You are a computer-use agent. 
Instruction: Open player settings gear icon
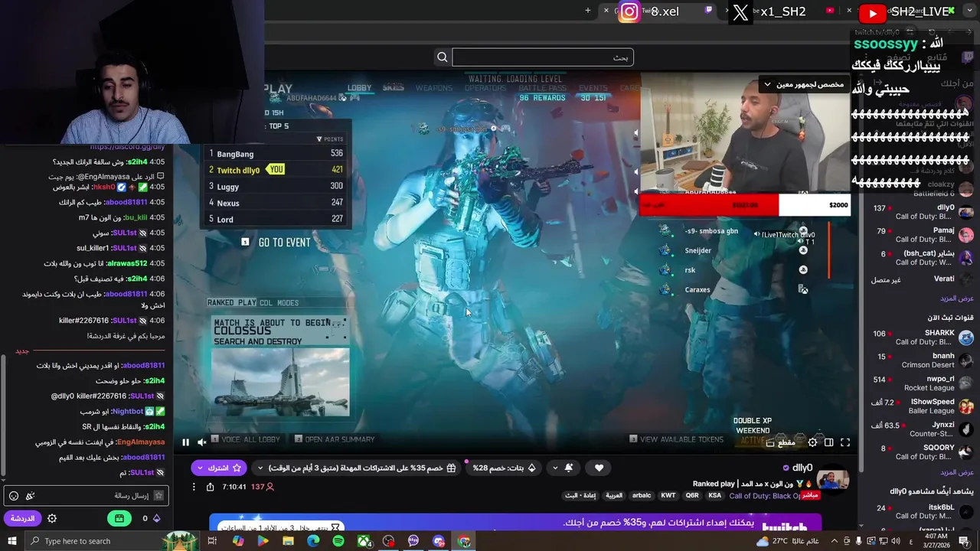click(812, 442)
